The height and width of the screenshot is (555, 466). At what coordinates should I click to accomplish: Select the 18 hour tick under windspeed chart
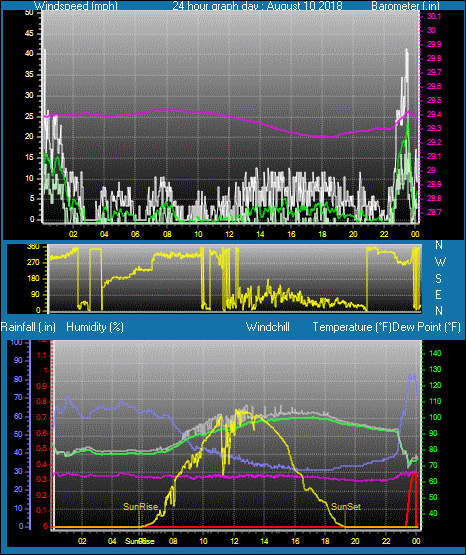pos(322,234)
